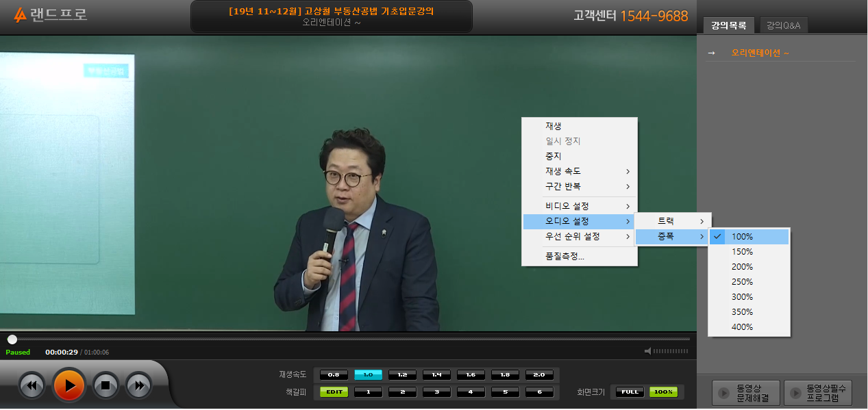Open 증폭 submenu entry
This screenshot has width=868, height=410.
(x=673, y=236)
